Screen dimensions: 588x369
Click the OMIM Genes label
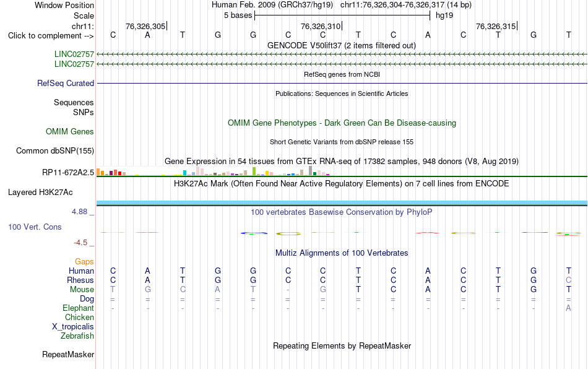tap(70, 132)
